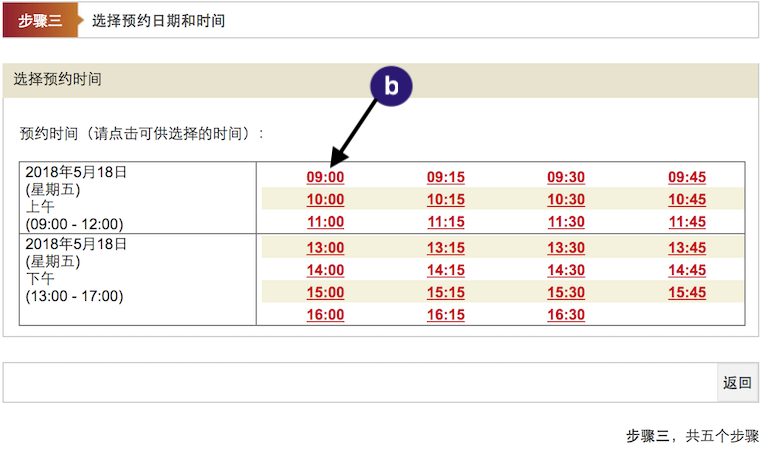The height and width of the screenshot is (450, 763).
Task: Choose the 16:00 appointment time
Action: click(x=325, y=315)
